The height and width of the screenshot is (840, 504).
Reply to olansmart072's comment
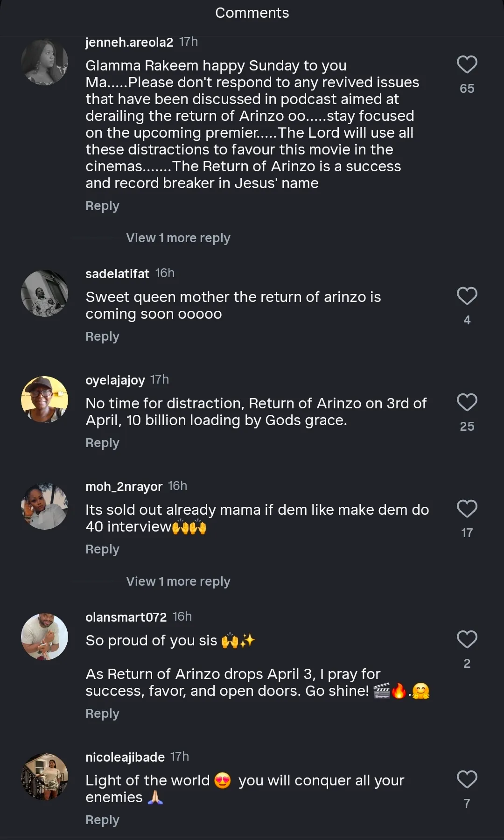(x=102, y=714)
